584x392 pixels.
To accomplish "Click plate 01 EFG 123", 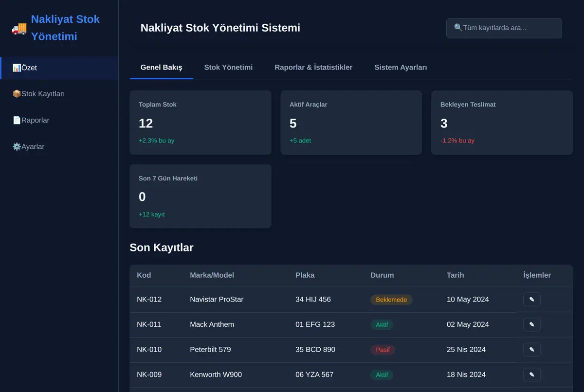I will pyautogui.click(x=315, y=324).
